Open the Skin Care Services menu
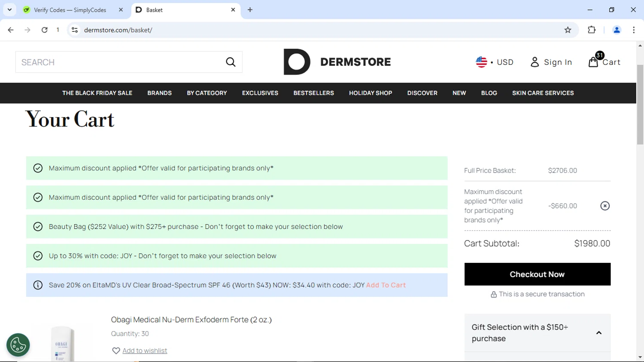Screen dimensions: 644x362 click(543, 93)
